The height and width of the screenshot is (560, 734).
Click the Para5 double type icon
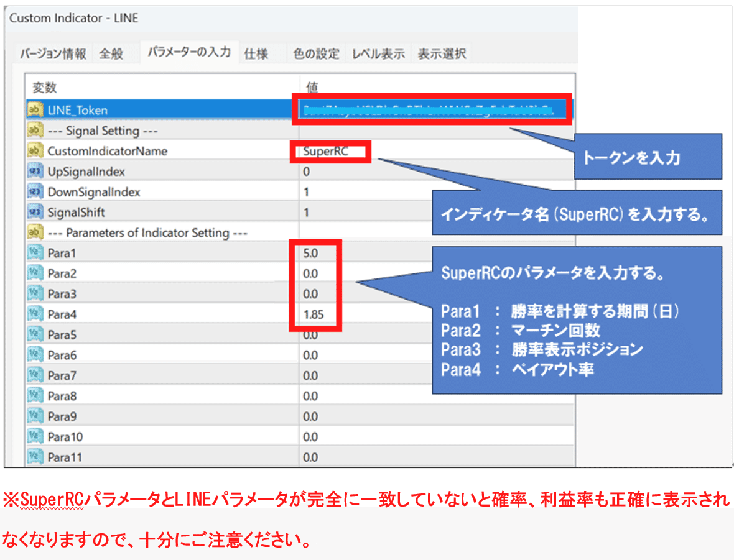[x=35, y=334]
